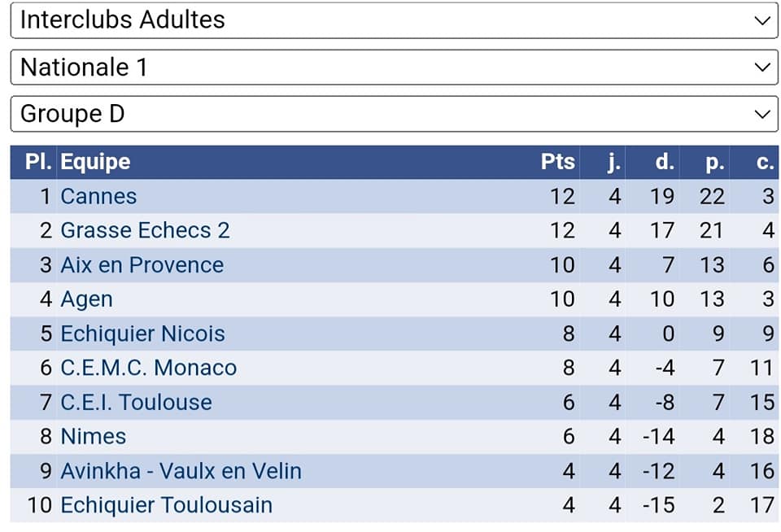Screen dimensions: 781x532
Task: Click the Equipe column header
Action: tap(95, 162)
